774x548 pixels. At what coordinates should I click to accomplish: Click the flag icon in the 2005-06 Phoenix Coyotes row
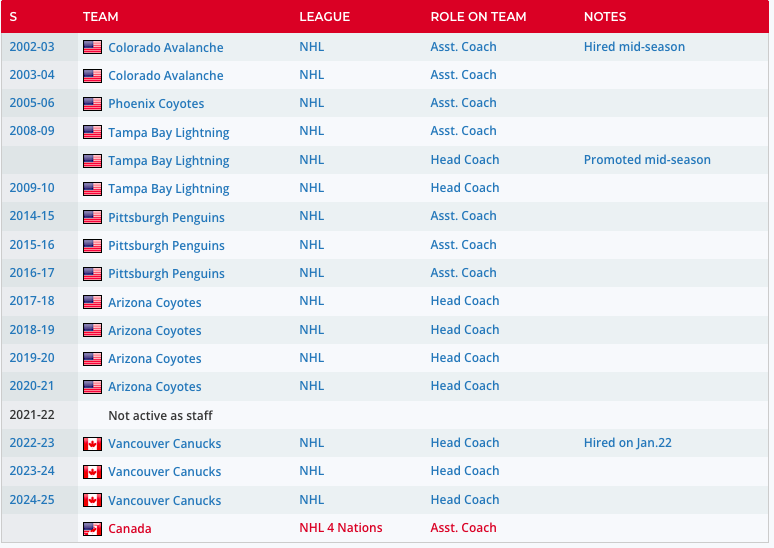[x=92, y=104]
